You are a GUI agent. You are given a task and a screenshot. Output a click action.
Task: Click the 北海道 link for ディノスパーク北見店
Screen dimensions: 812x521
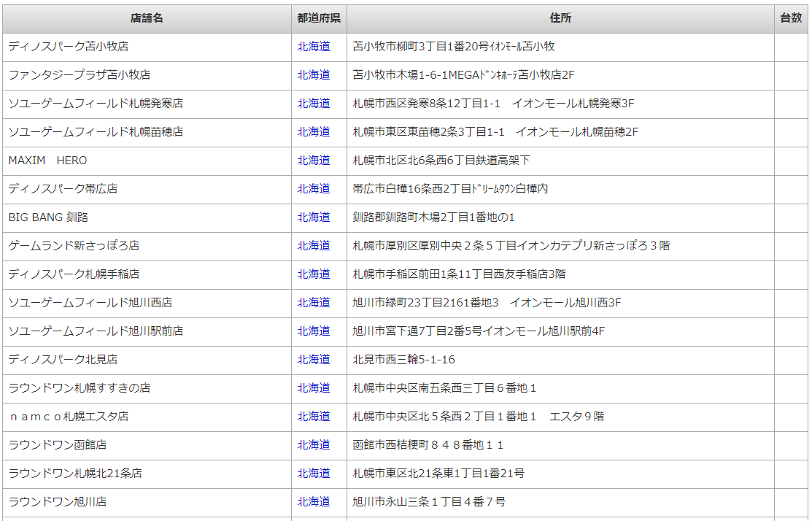tap(313, 360)
